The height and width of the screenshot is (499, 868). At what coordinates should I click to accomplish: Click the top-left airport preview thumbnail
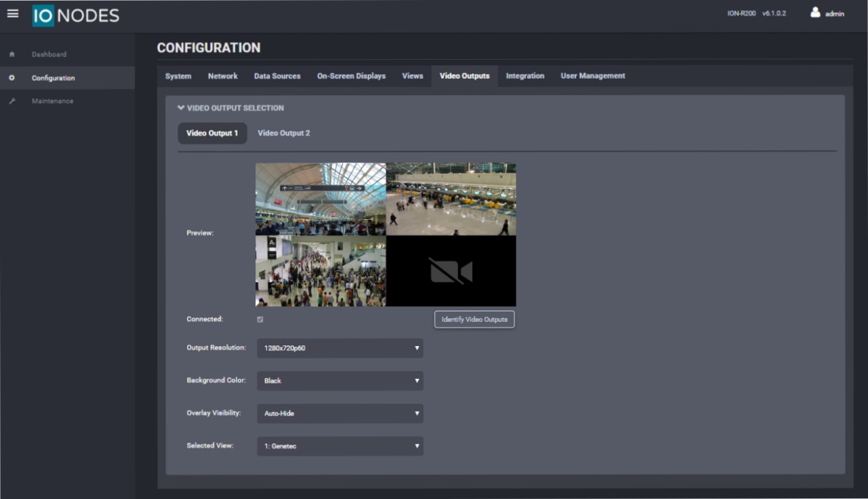[319, 199]
